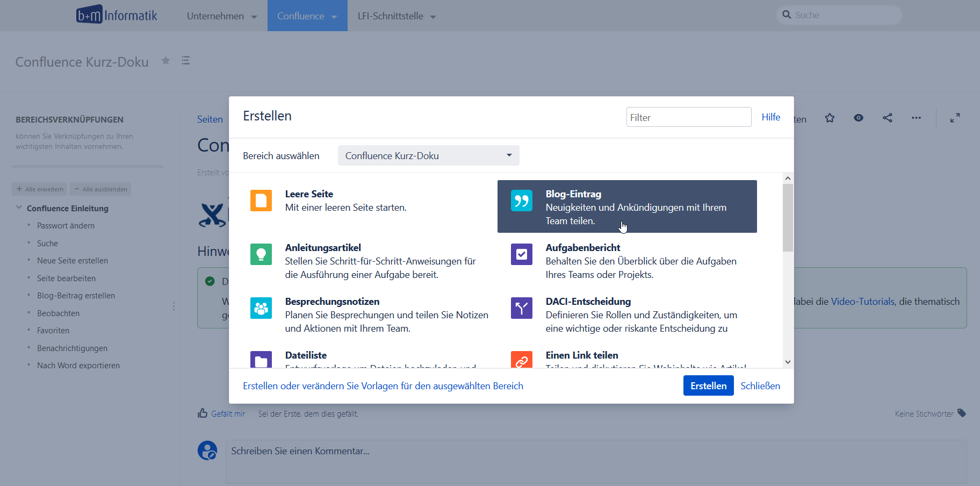Open Passwort ändern in sidebar
Viewport: 980px width, 486px height.
[x=66, y=226]
